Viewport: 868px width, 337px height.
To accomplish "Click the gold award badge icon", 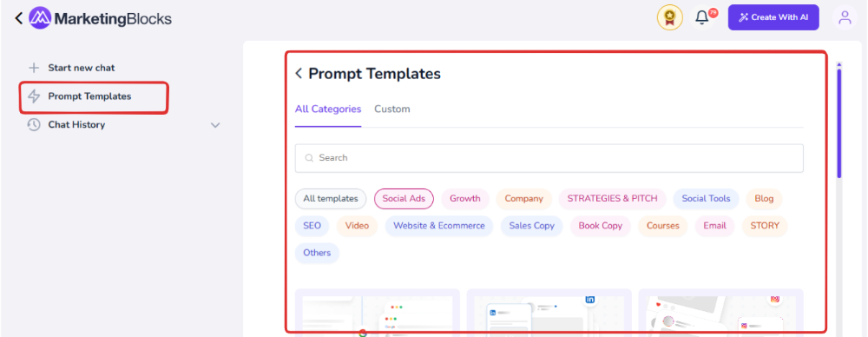I will pos(670,17).
